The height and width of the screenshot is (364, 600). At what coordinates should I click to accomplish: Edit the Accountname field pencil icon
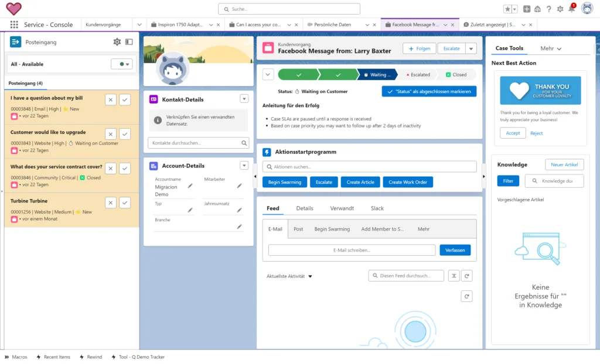(190, 186)
